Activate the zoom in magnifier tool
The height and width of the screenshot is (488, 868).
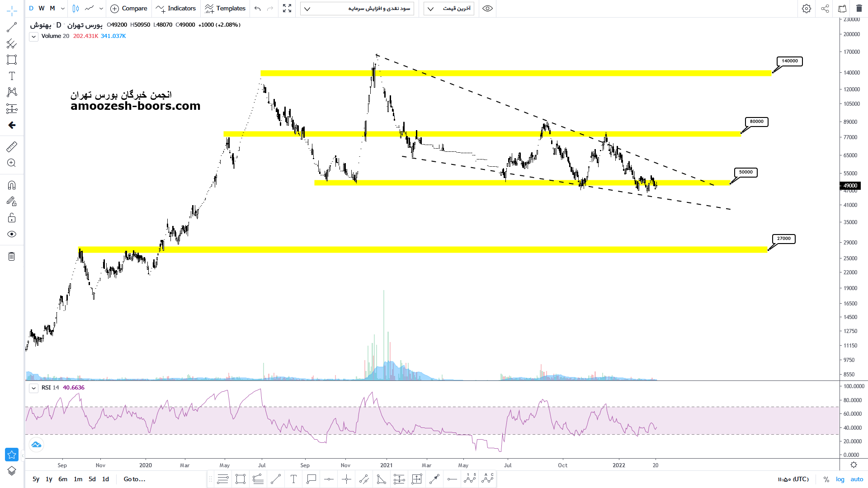(x=12, y=163)
